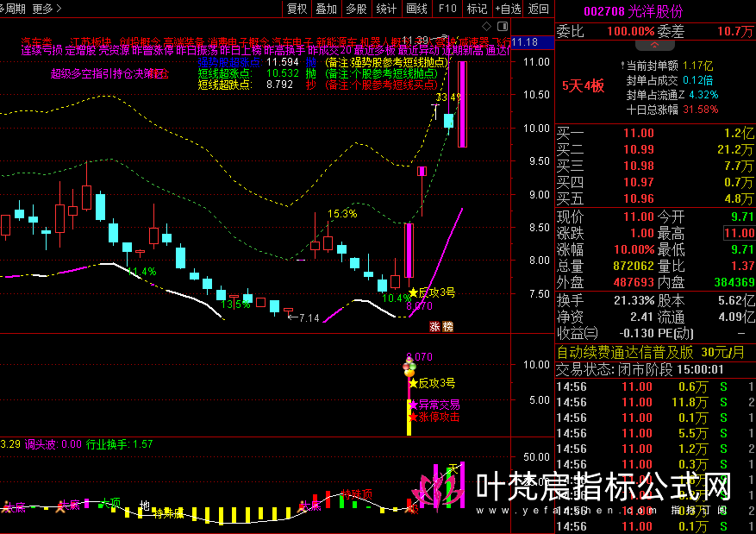
Task: Open the 统计 statistics menu
Action: point(386,9)
